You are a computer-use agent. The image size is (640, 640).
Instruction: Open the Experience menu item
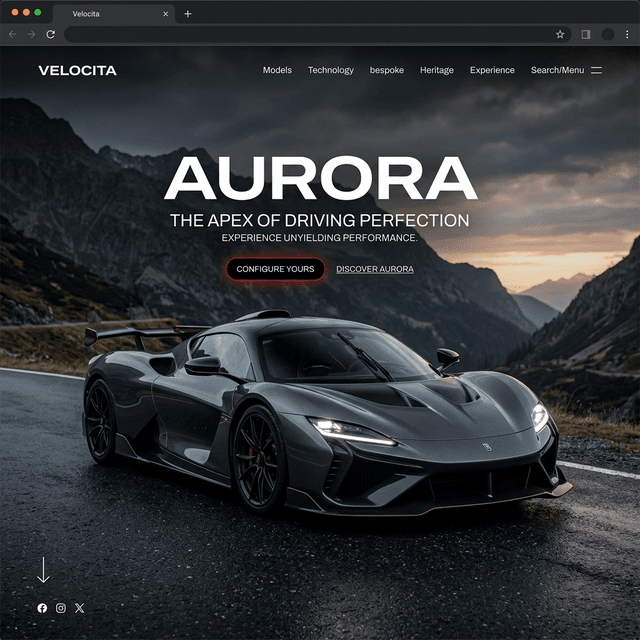(x=492, y=70)
